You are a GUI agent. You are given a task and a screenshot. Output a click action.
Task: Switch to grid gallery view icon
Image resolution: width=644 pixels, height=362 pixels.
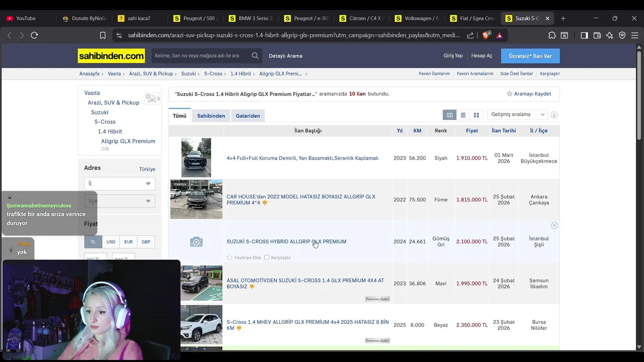click(476, 115)
